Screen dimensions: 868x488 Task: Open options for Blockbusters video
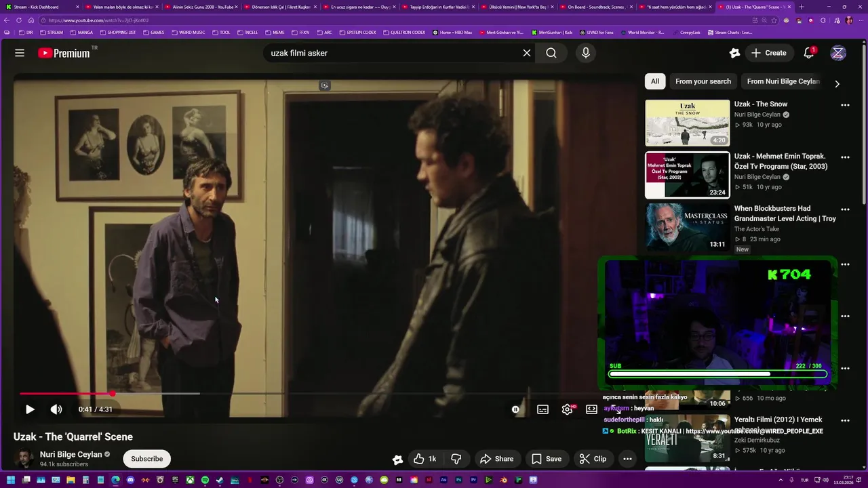(x=845, y=209)
